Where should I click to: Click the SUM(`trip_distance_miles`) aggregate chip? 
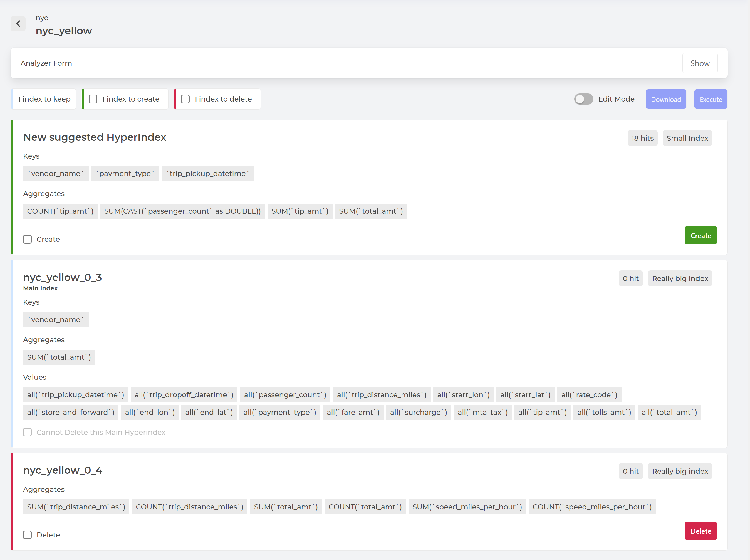76,507
